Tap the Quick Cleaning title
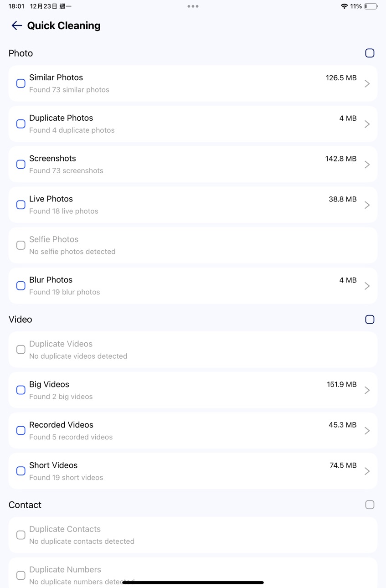This screenshot has height=588, width=386. (x=64, y=26)
